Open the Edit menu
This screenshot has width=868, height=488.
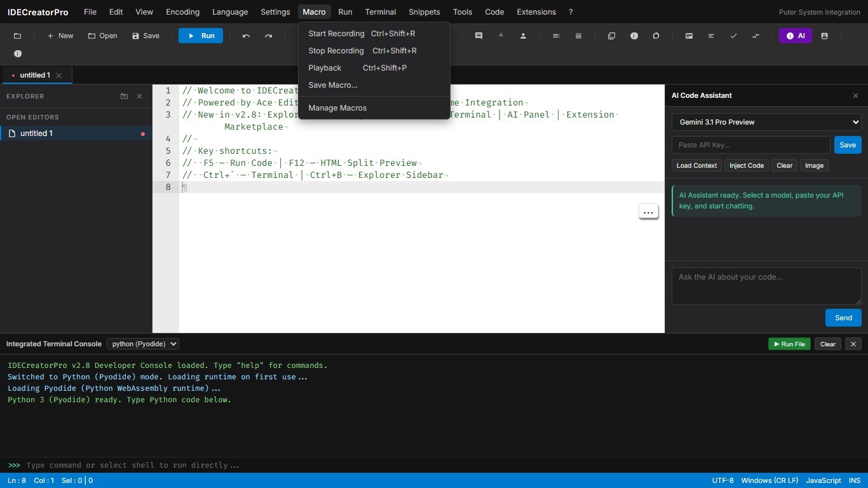pos(116,12)
